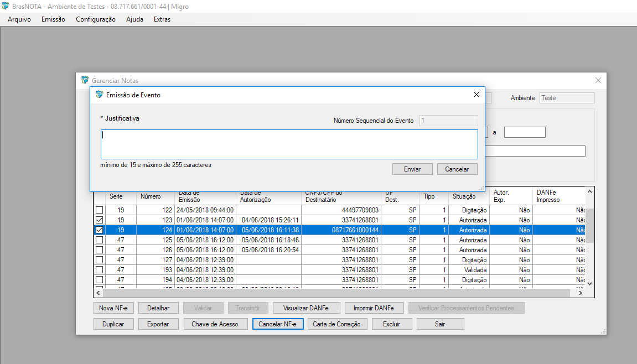Cancel the Emissão de Evento dialog
This screenshot has width=637, height=364.
point(457,169)
